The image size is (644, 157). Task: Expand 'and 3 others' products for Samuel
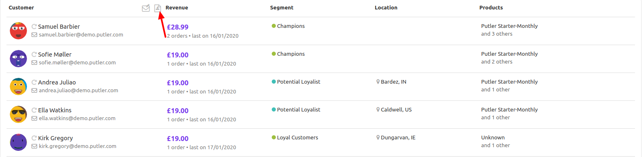click(496, 34)
